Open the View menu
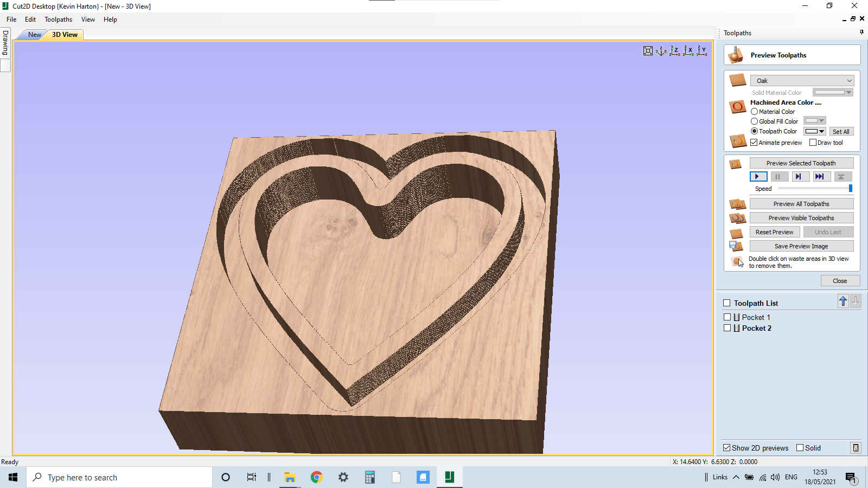Image resolution: width=868 pixels, height=488 pixels. [88, 20]
